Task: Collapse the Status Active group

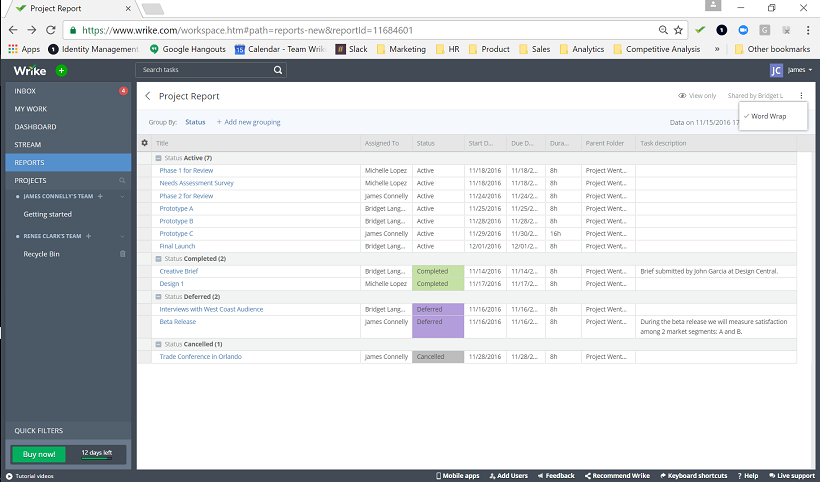Action: tap(158, 158)
